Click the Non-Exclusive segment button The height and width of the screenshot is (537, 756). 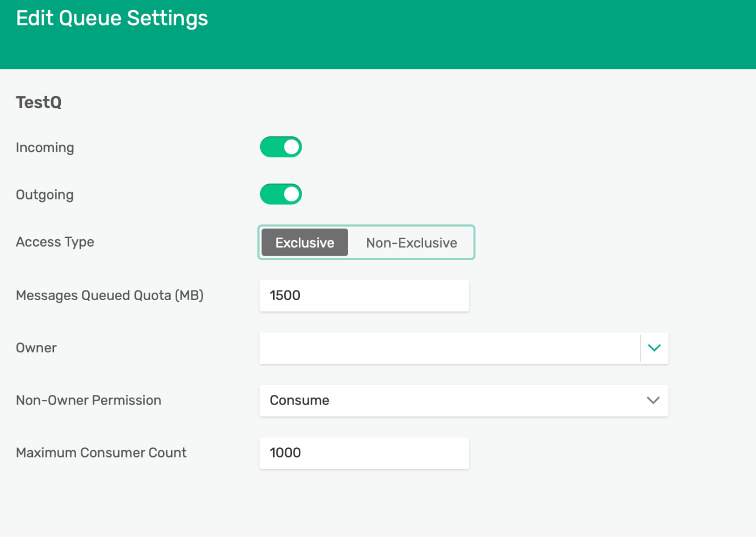tap(411, 243)
